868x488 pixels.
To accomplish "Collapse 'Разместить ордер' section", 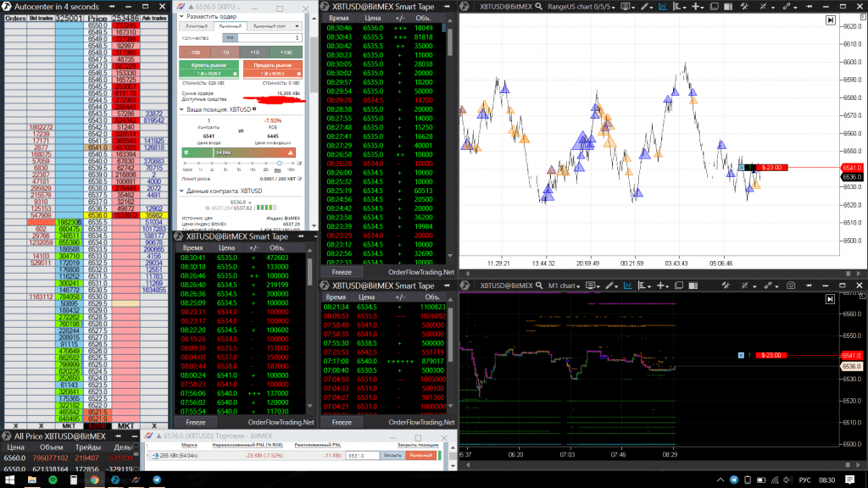I will pos(181,17).
